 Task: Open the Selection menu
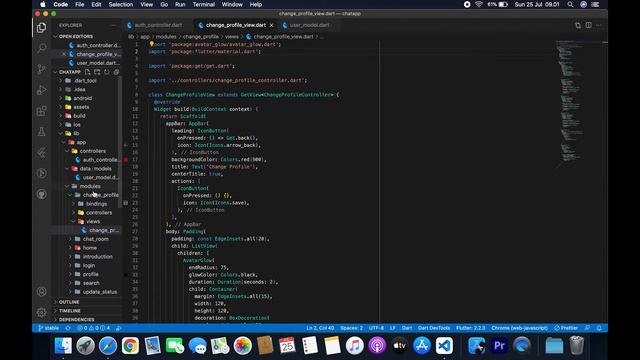coord(120,4)
